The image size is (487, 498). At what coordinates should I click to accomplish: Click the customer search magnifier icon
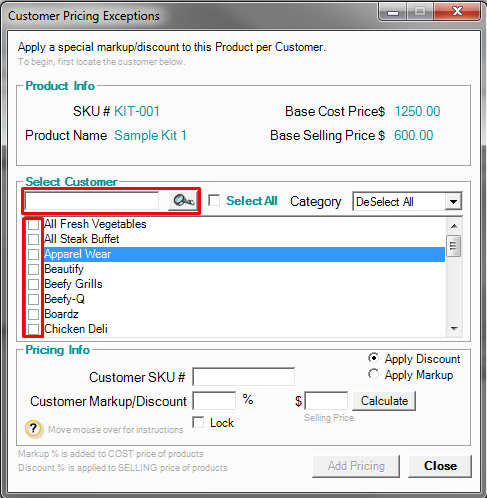tap(183, 201)
